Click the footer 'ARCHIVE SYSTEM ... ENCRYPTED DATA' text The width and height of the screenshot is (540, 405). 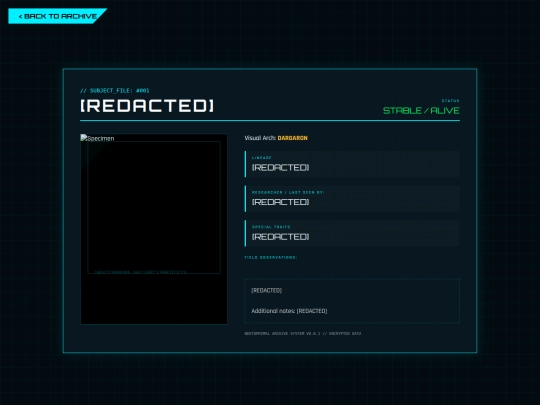pos(303,333)
